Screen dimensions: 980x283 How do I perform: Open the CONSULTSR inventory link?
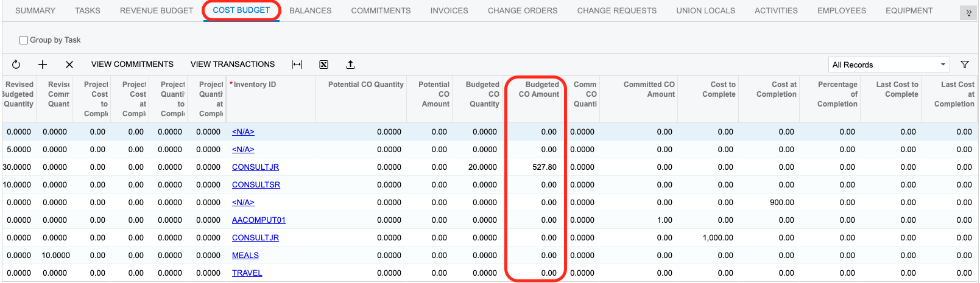(x=256, y=185)
